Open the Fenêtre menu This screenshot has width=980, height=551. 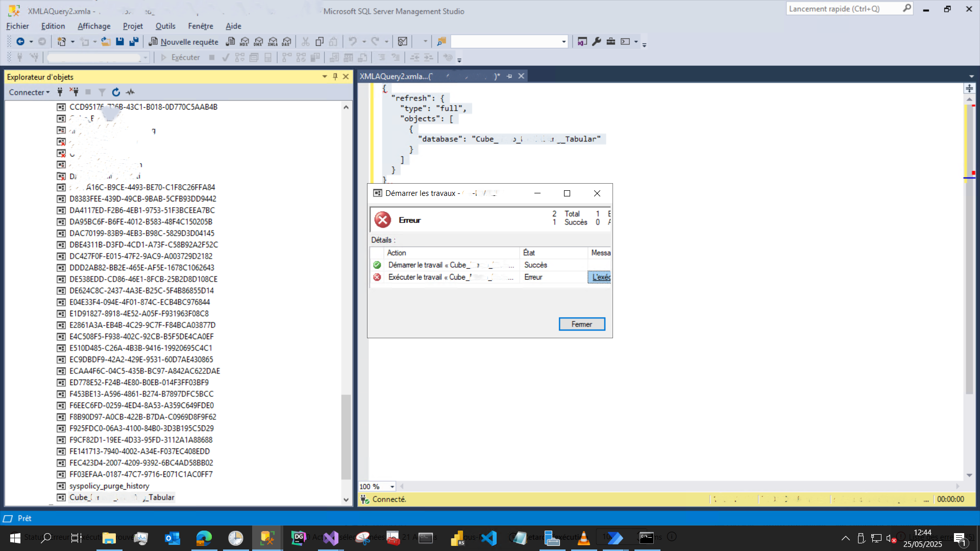(x=201, y=26)
